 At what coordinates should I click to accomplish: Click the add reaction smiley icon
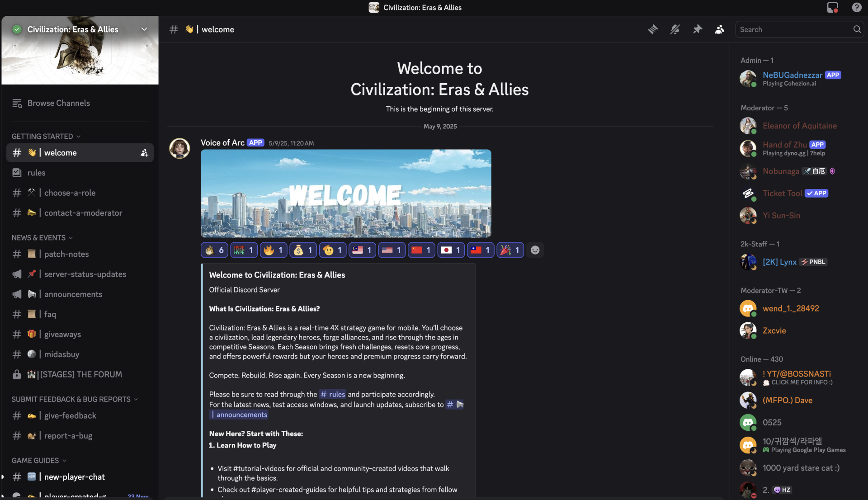(535, 250)
